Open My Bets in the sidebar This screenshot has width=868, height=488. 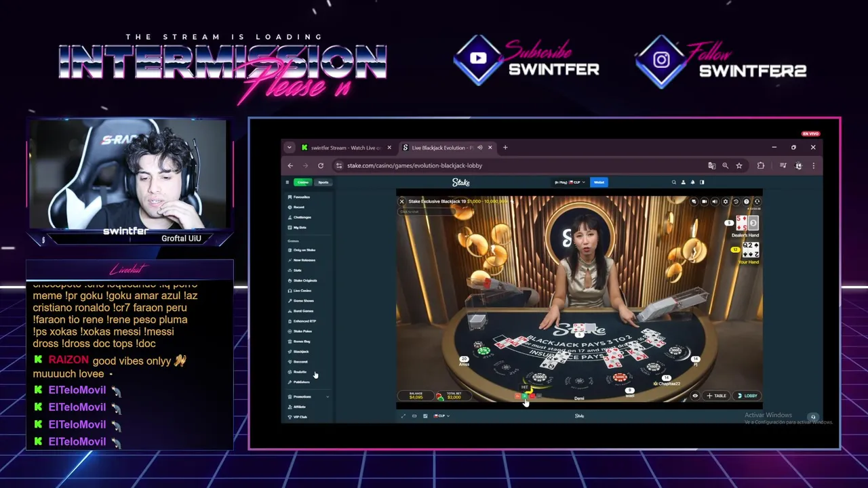(297, 228)
